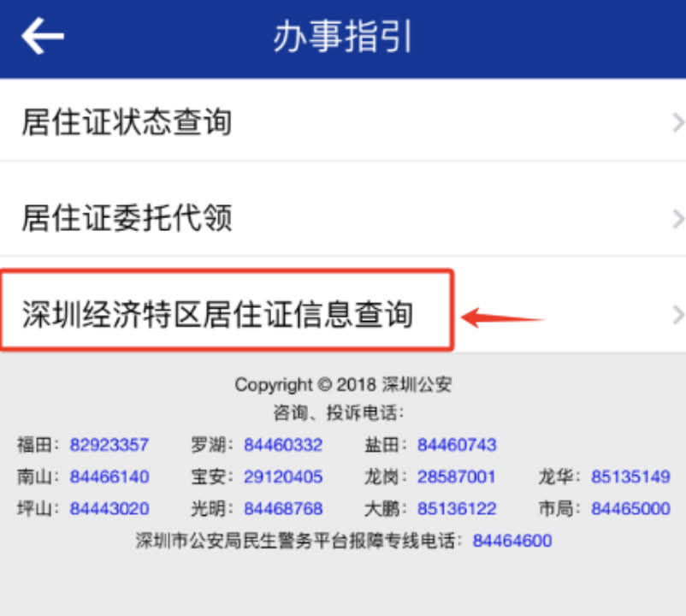Call 大鹏 phone number 85136122
The height and width of the screenshot is (616, 686).
pyautogui.click(x=457, y=508)
